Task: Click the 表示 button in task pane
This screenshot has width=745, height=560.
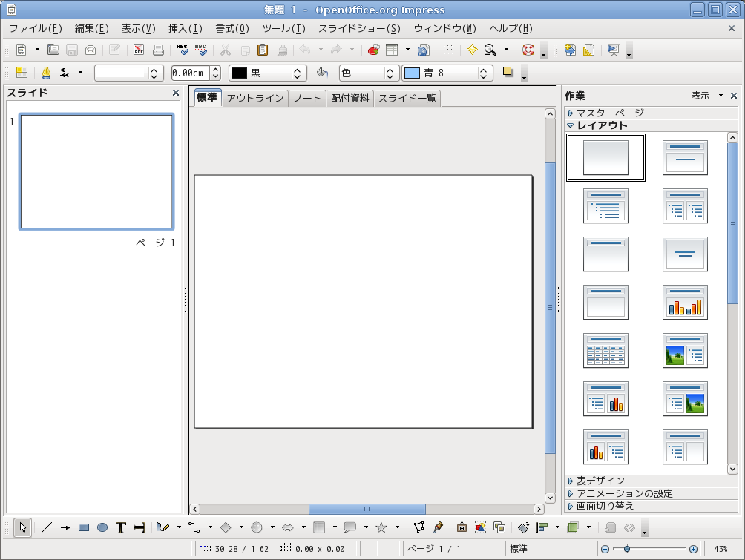Action: (x=700, y=96)
